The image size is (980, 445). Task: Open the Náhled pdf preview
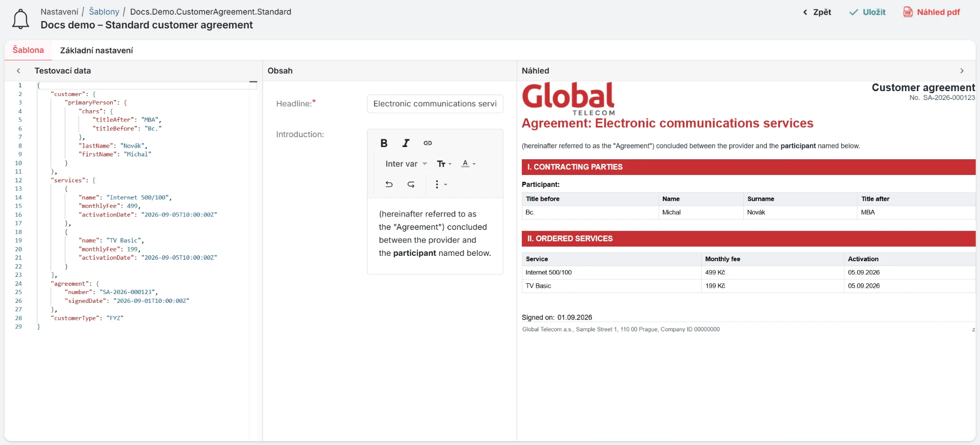[931, 12]
